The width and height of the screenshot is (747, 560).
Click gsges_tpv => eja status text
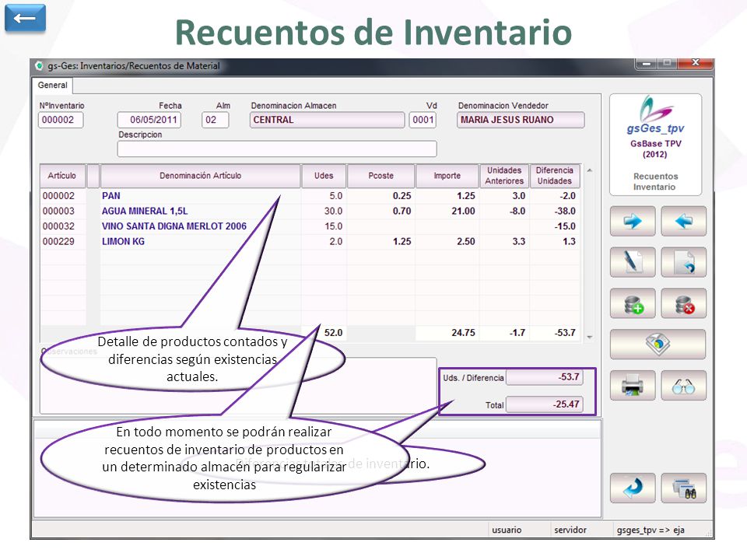click(x=651, y=530)
